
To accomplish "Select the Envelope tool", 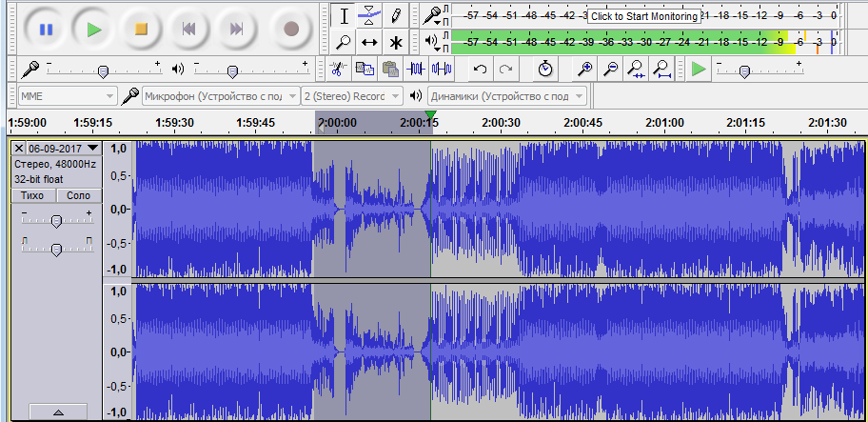I will 369,15.
